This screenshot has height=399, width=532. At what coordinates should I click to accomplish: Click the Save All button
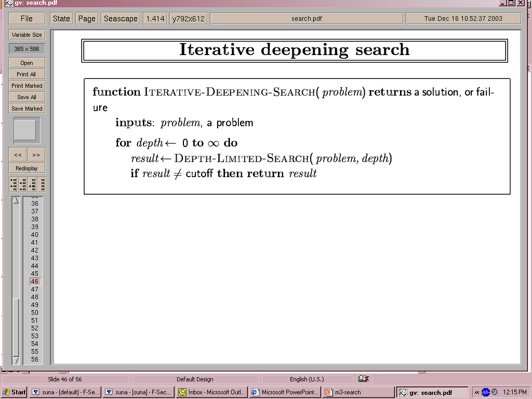(27, 97)
